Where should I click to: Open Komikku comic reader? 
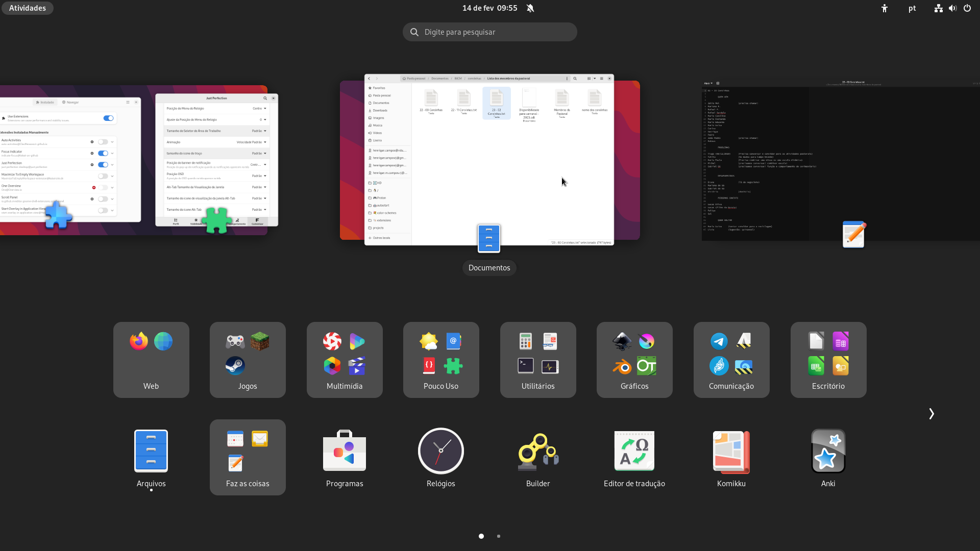(731, 452)
